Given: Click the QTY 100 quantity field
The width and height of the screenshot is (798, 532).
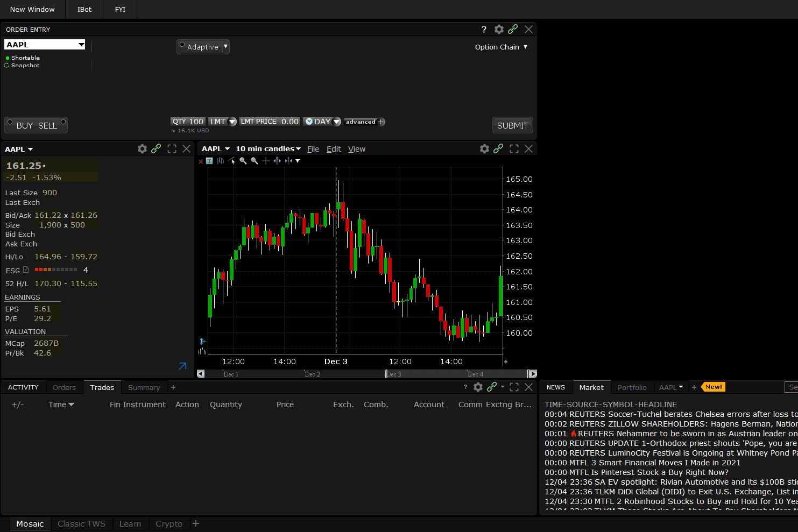Looking at the screenshot, I should coord(188,122).
